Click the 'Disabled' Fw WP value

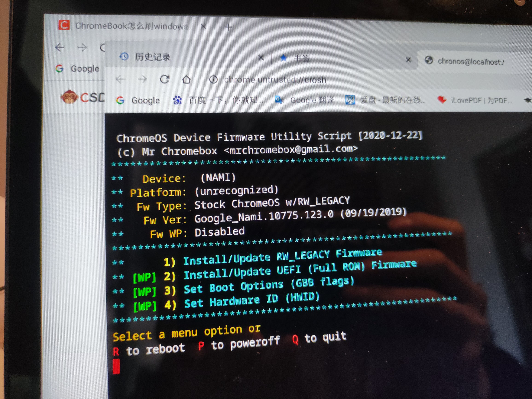point(220,232)
